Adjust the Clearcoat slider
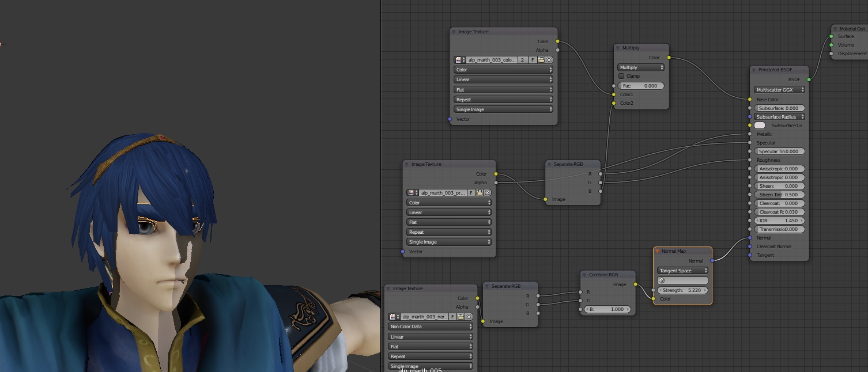This screenshot has height=372, width=868. point(779,203)
